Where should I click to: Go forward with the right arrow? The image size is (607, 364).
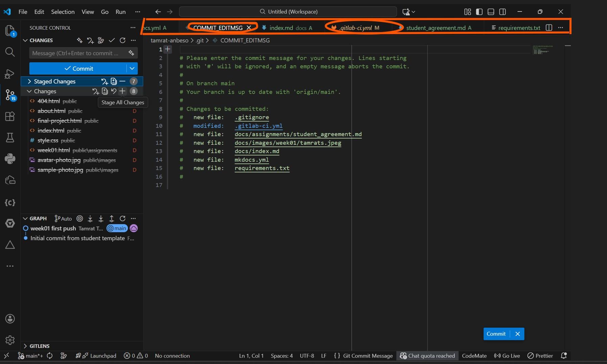(x=170, y=12)
